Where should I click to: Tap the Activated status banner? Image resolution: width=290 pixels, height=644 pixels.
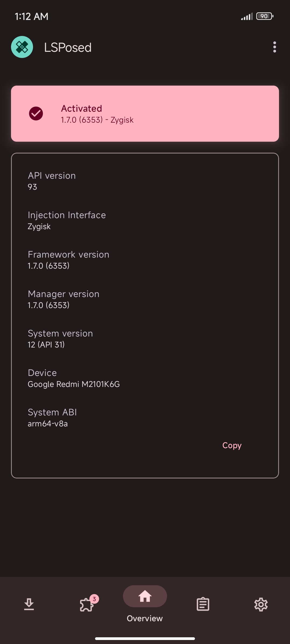[x=145, y=113]
